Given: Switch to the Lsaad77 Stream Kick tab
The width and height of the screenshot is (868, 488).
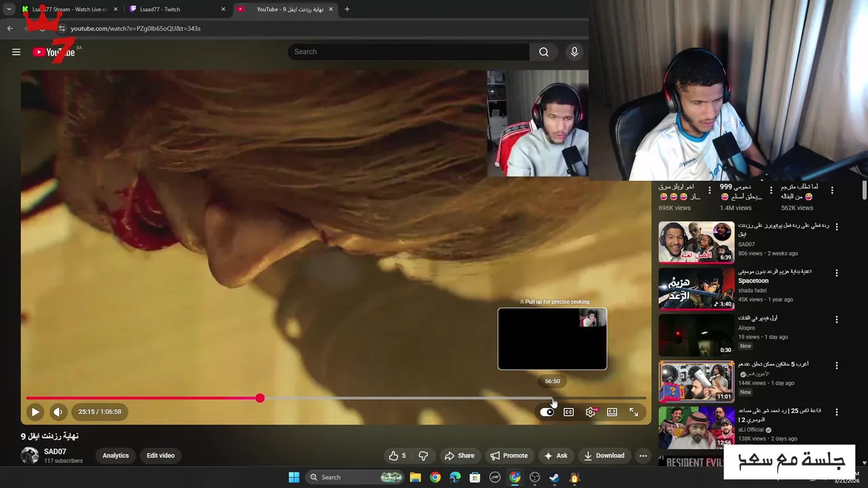Looking at the screenshot, I should (70, 9).
